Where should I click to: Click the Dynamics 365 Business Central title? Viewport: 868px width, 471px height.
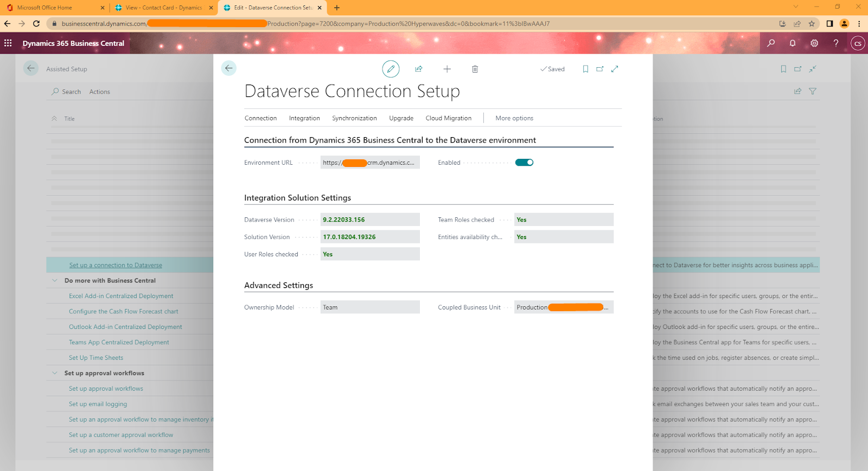coord(73,43)
